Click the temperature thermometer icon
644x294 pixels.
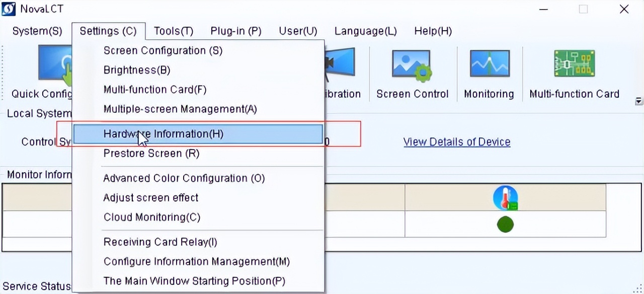(505, 198)
